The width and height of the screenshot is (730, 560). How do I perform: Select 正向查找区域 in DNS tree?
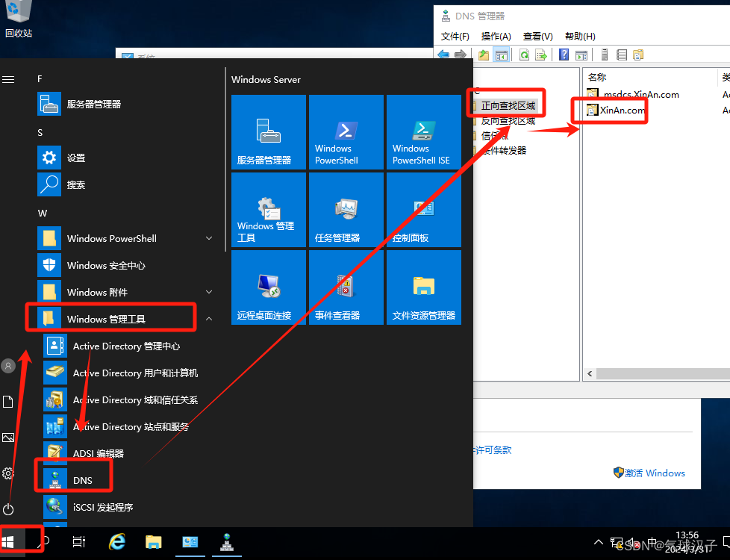(508, 106)
